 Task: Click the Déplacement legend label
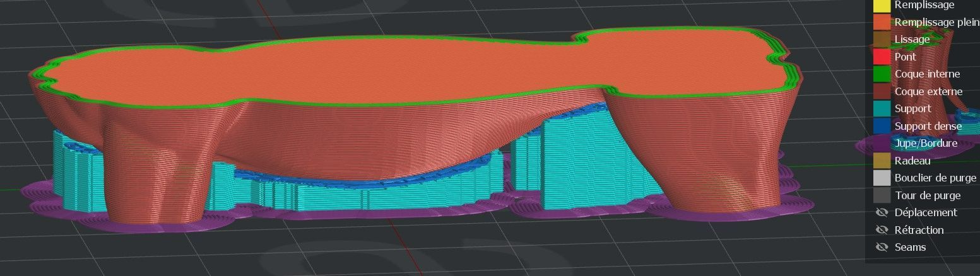(926, 212)
